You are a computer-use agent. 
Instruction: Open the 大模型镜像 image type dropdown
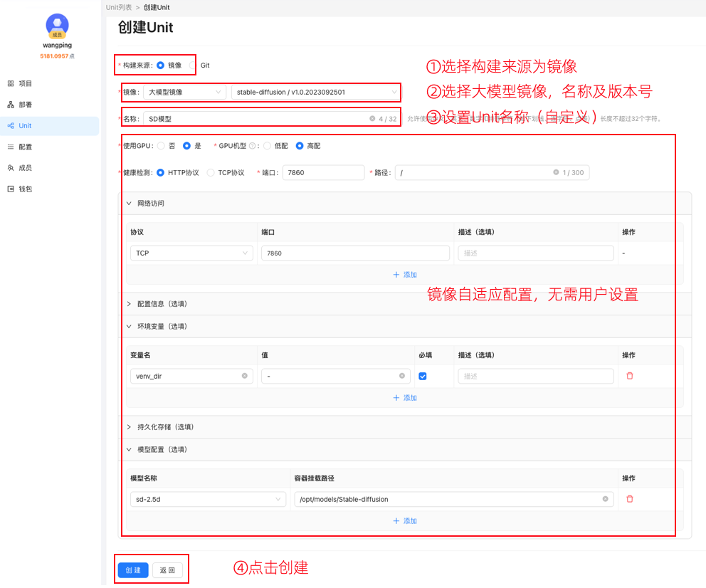(x=184, y=92)
